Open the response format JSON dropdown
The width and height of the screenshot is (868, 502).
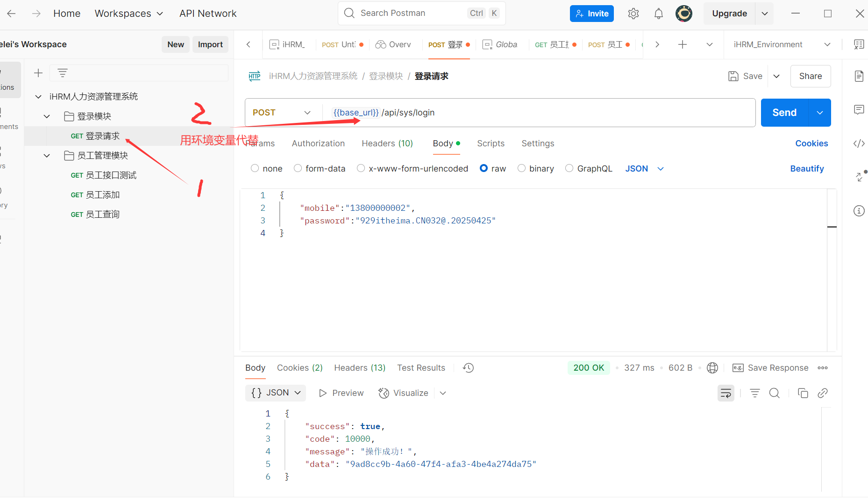pos(276,393)
